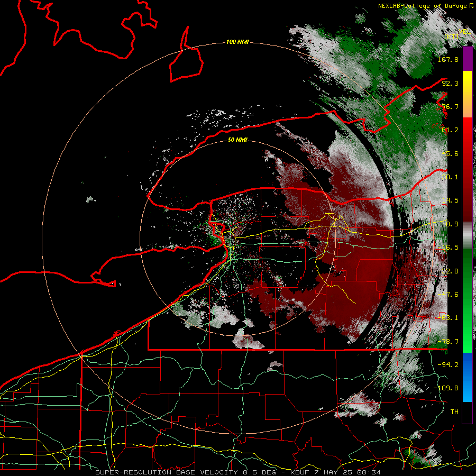Click the -47.6 velocity scale value
This screenshot has height=476, width=476.
coord(448,295)
